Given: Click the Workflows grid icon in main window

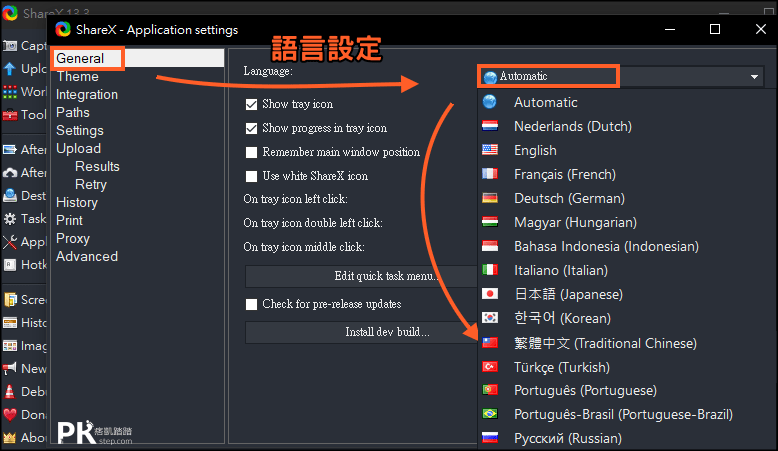Looking at the screenshot, I should 9,92.
